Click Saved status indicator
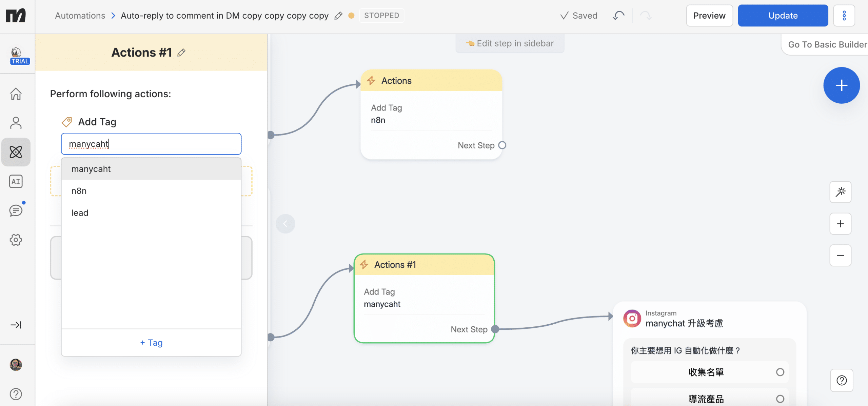The width and height of the screenshot is (868, 406). (578, 16)
